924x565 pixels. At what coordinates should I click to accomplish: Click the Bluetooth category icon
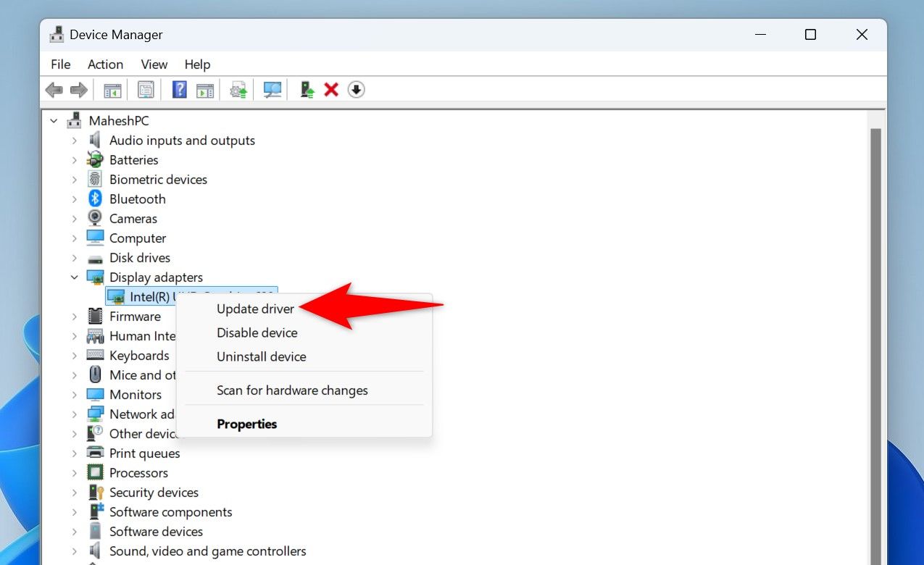(x=95, y=198)
